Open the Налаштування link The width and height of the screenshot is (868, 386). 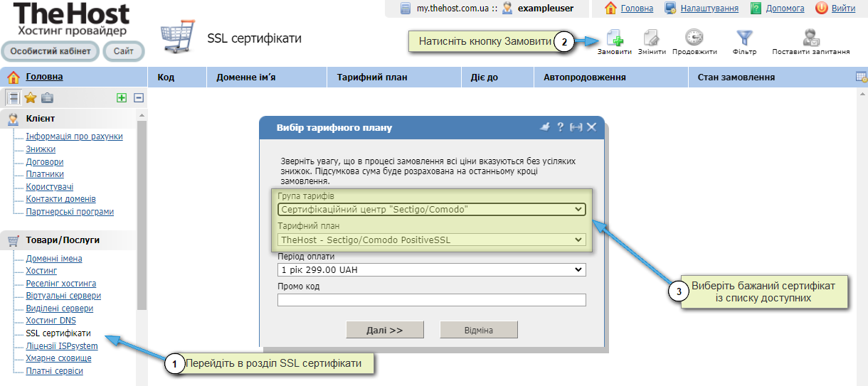point(709,9)
